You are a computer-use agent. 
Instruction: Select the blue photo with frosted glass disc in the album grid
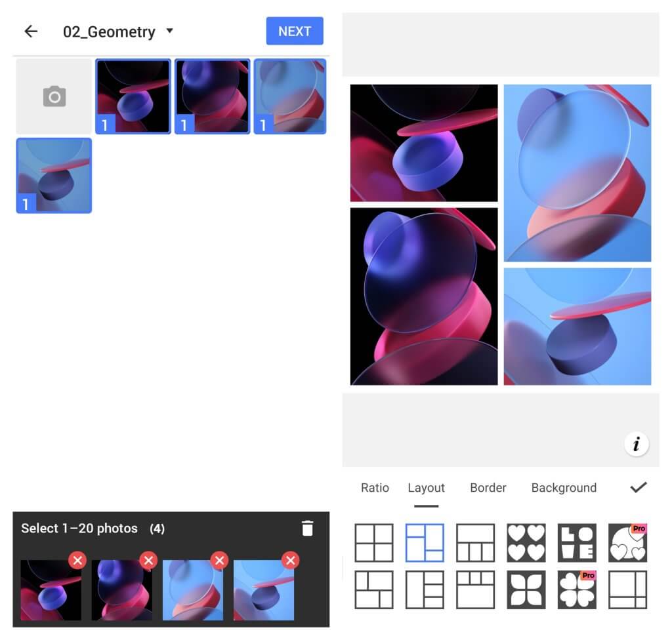(290, 96)
